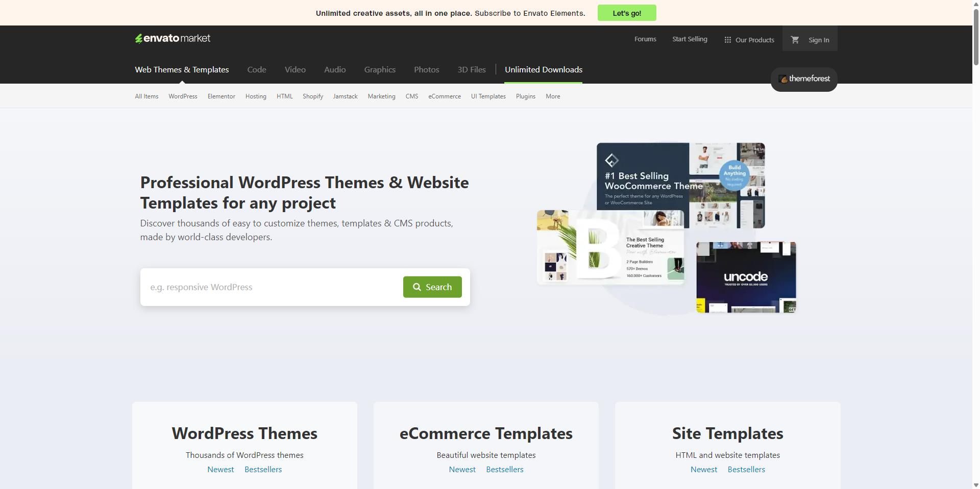980x489 pixels.
Task: Open the WordPress Themes card heading
Action: coord(244,433)
